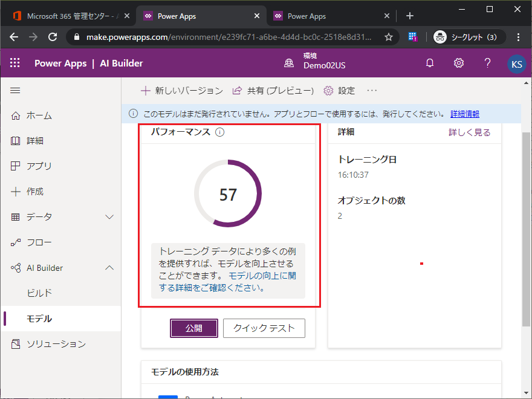
Task: Click the 公開 button
Action: click(193, 328)
